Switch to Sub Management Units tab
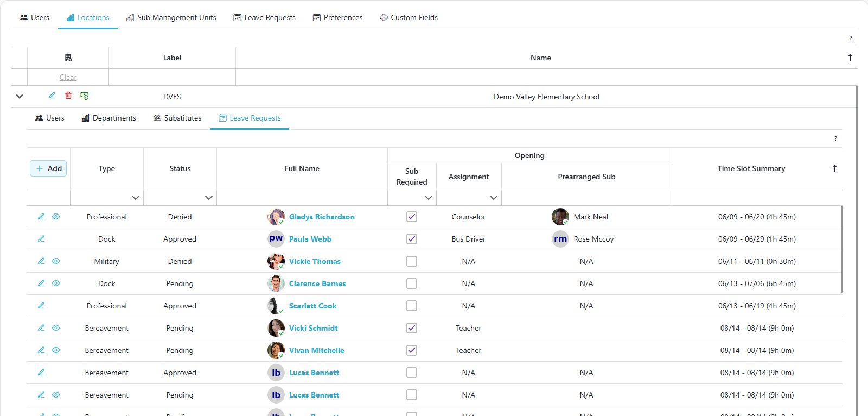Viewport: 868px width, 416px height. (171, 17)
